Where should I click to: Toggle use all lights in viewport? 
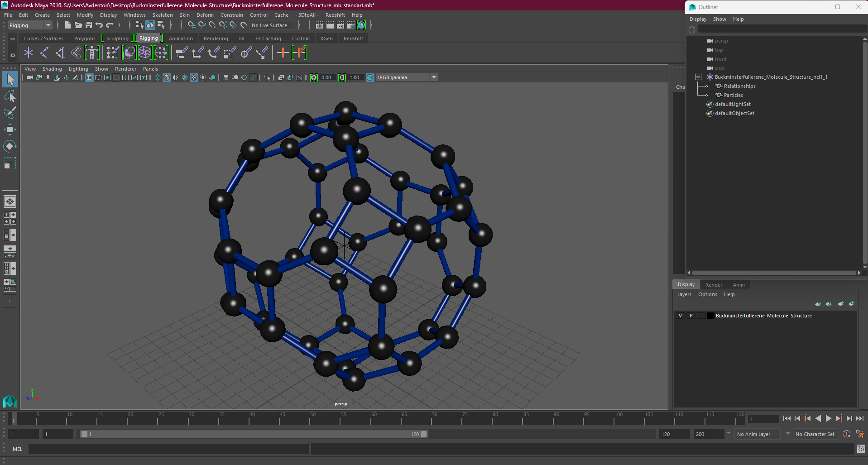click(x=203, y=77)
